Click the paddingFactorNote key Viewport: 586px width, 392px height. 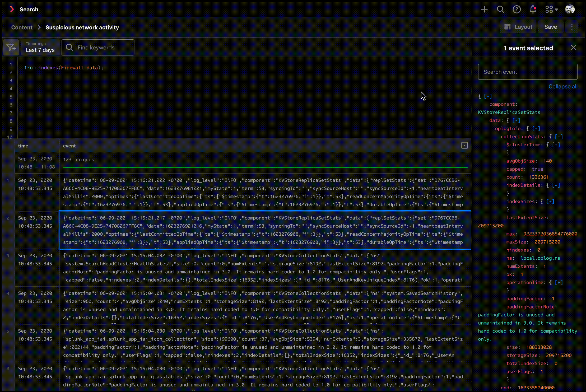click(x=530, y=307)
